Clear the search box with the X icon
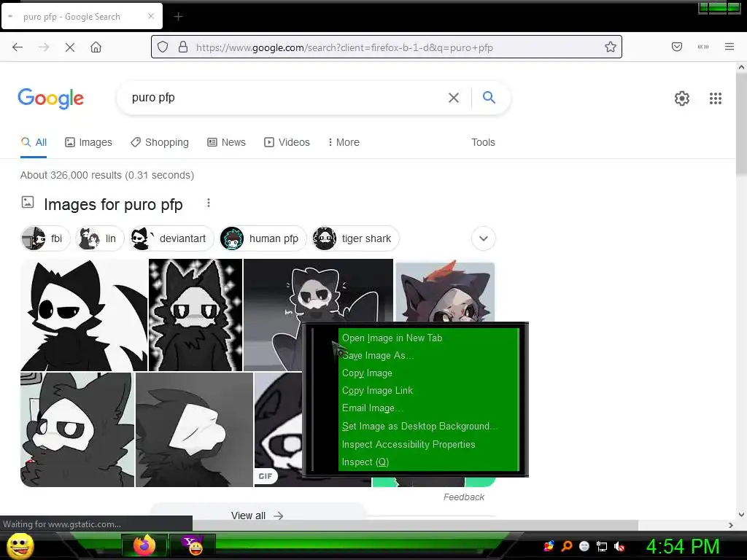747x560 pixels. [x=454, y=98]
